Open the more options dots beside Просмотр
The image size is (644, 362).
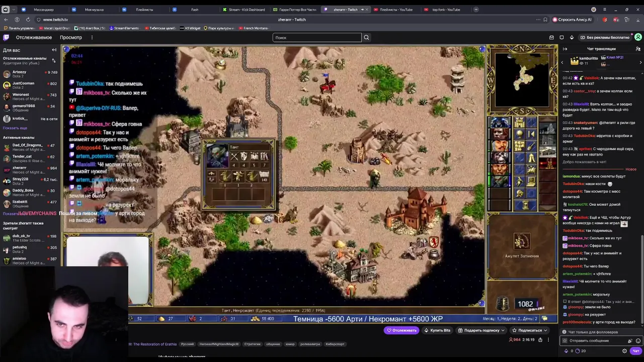click(92, 37)
